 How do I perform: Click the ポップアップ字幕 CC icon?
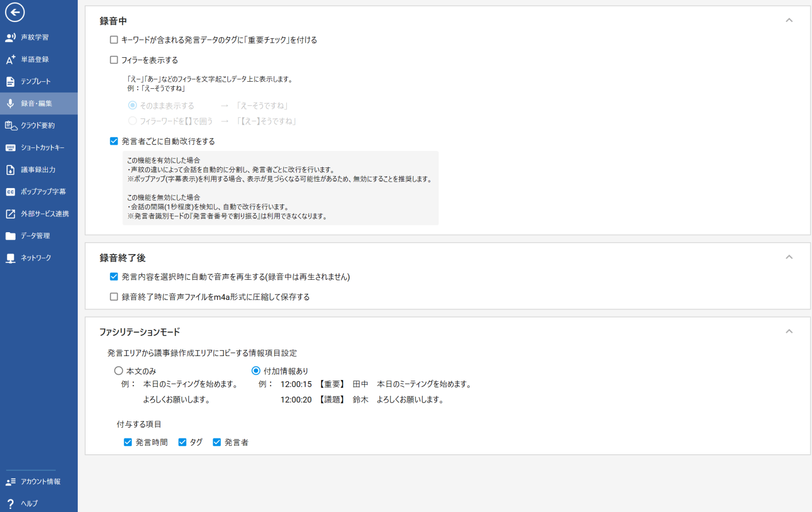coord(11,192)
